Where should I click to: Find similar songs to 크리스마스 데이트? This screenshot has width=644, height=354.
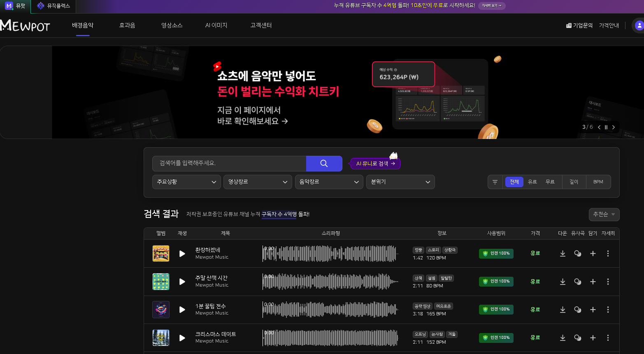click(x=578, y=338)
